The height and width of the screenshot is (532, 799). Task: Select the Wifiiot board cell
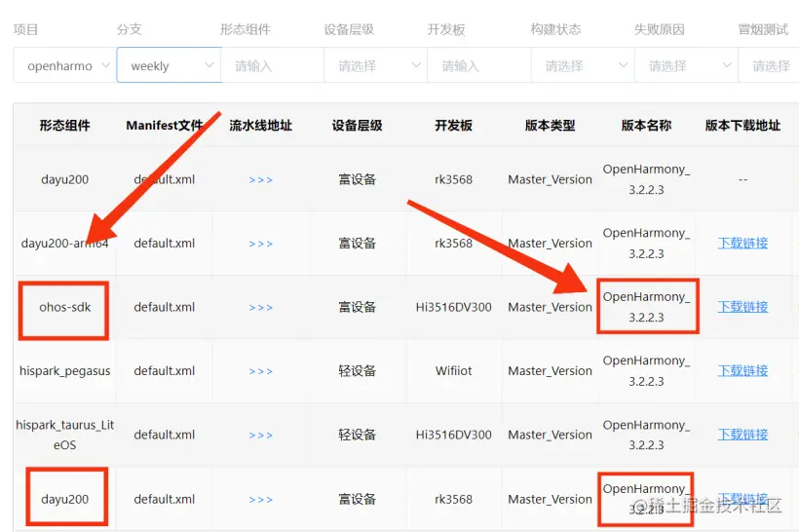[453, 371]
